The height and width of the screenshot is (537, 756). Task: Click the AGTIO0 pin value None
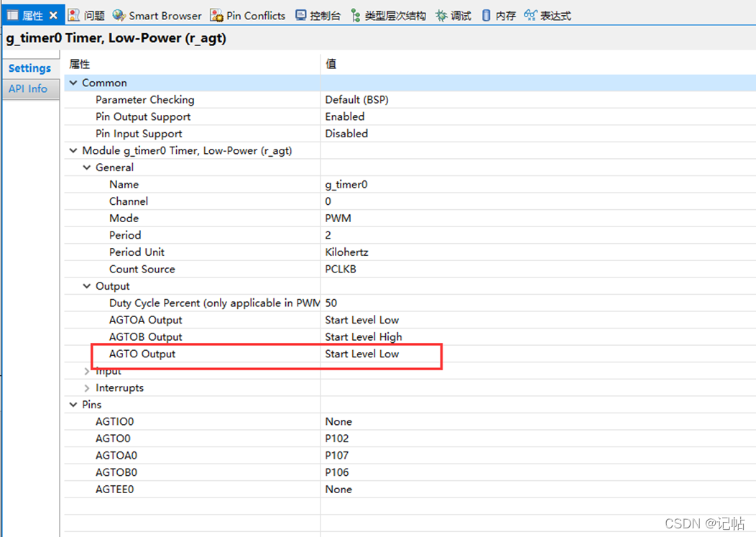pyautogui.click(x=338, y=421)
